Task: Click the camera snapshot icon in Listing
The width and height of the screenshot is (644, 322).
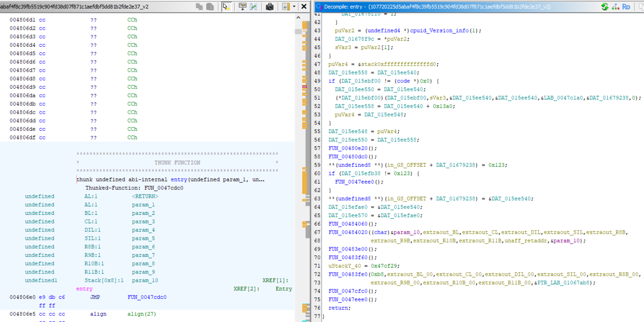Action: click(270, 7)
